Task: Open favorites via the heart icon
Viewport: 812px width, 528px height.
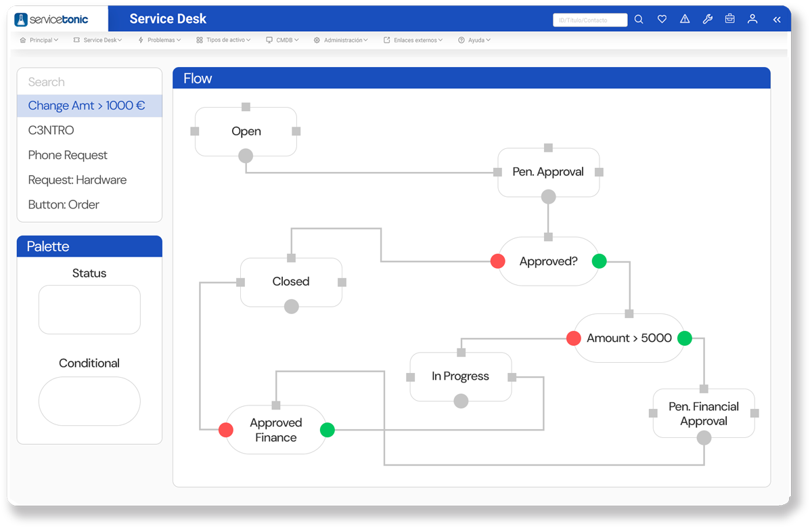Action: point(662,20)
